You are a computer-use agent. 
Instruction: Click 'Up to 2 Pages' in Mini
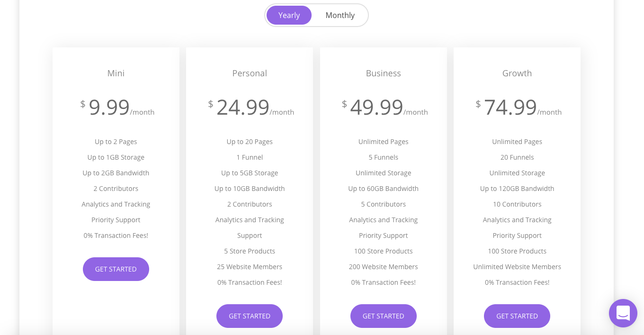[116, 142]
